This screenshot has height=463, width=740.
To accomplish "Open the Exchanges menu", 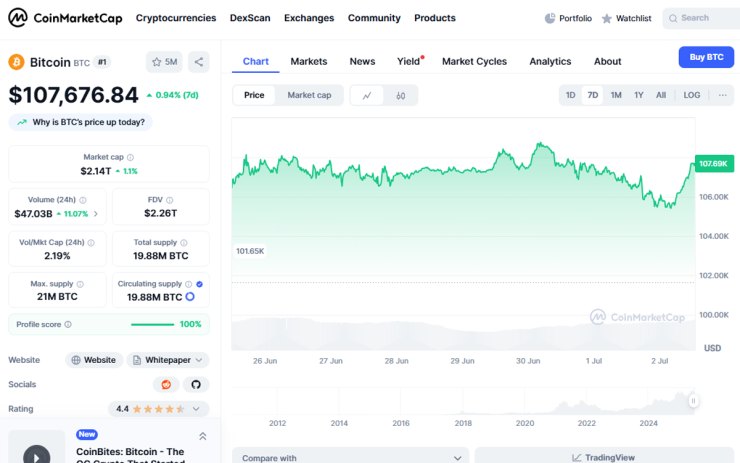I will pyautogui.click(x=309, y=18).
